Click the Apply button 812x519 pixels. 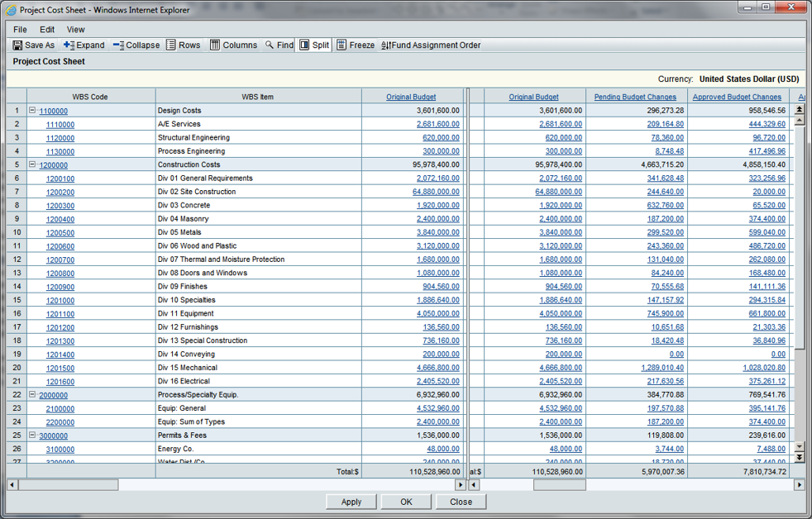[x=351, y=502]
